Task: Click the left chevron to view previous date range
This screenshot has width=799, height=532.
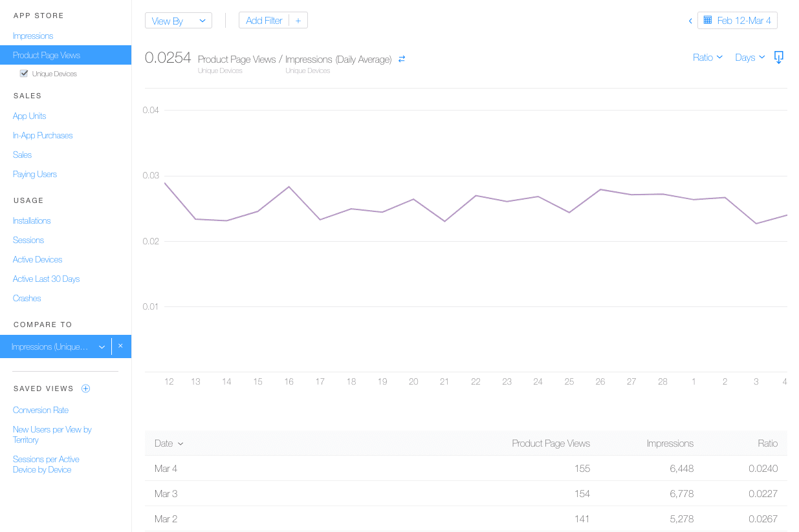Action: pyautogui.click(x=690, y=20)
